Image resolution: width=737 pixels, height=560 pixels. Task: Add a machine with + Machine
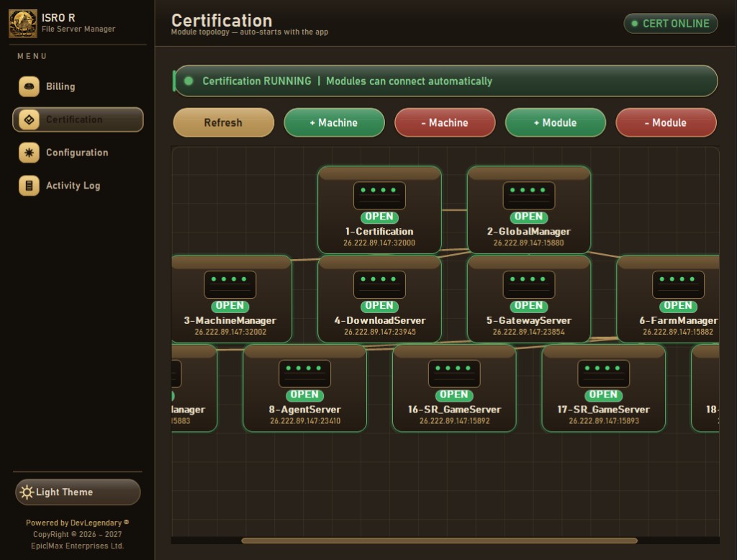(x=334, y=122)
